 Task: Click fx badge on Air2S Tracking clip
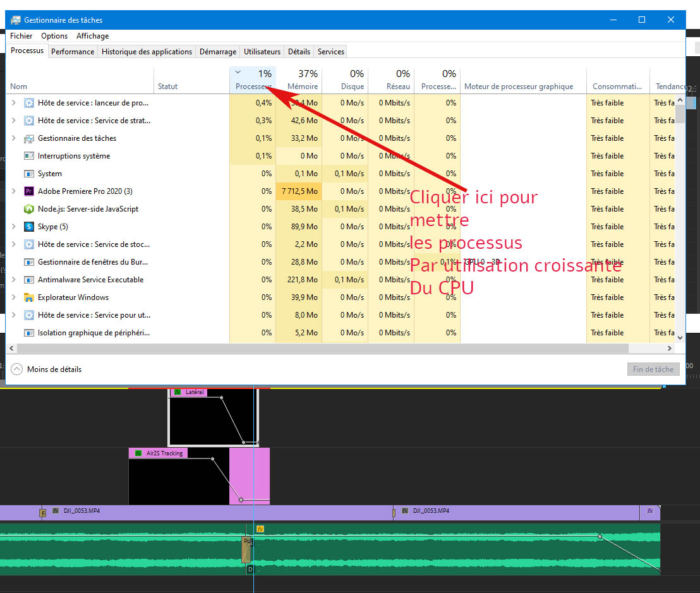[138, 453]
